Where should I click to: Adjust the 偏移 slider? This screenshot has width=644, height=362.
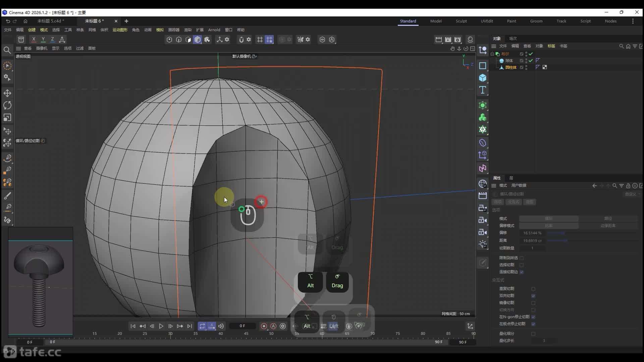point(592,233)
